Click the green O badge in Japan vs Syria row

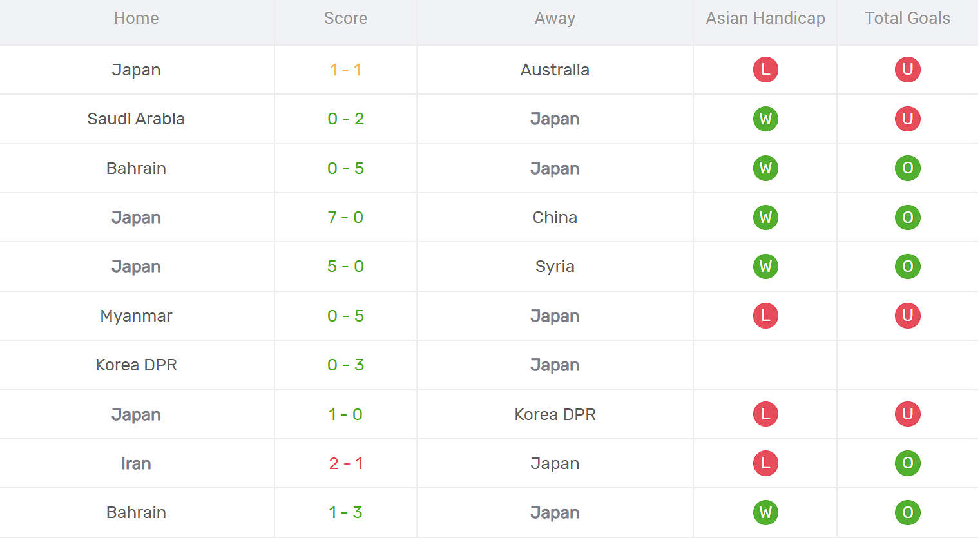click(x=907, y=266)
